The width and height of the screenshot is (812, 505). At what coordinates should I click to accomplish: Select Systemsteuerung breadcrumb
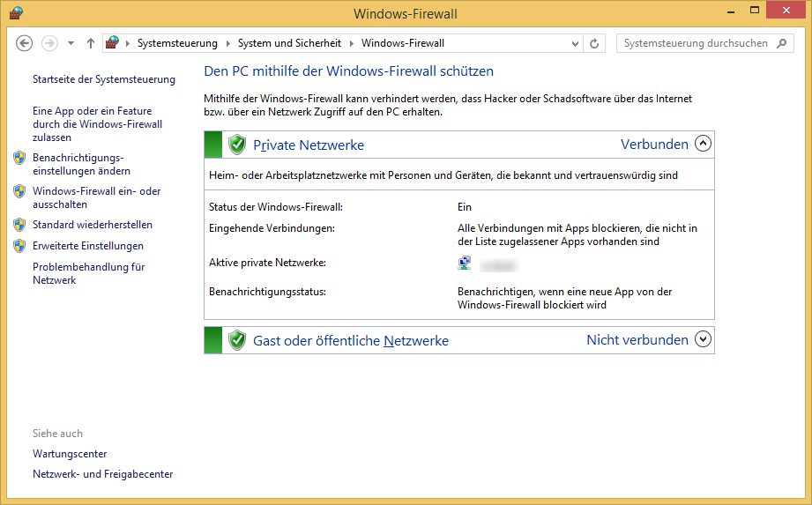177,43
